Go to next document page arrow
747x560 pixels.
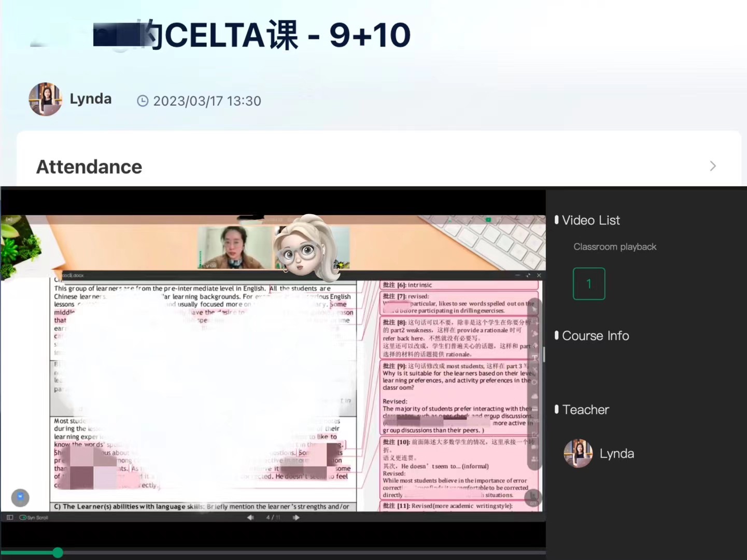click(x=296, y=517)
